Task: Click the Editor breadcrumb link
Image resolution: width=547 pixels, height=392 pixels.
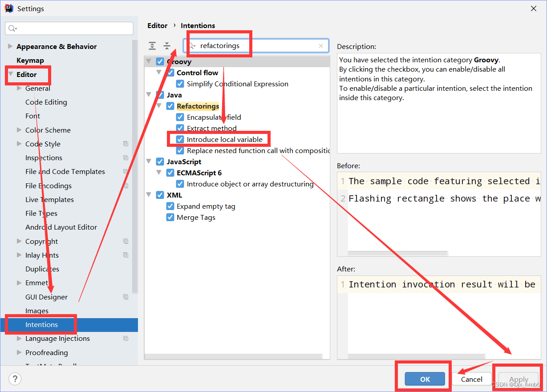Action: click(158, 25)
